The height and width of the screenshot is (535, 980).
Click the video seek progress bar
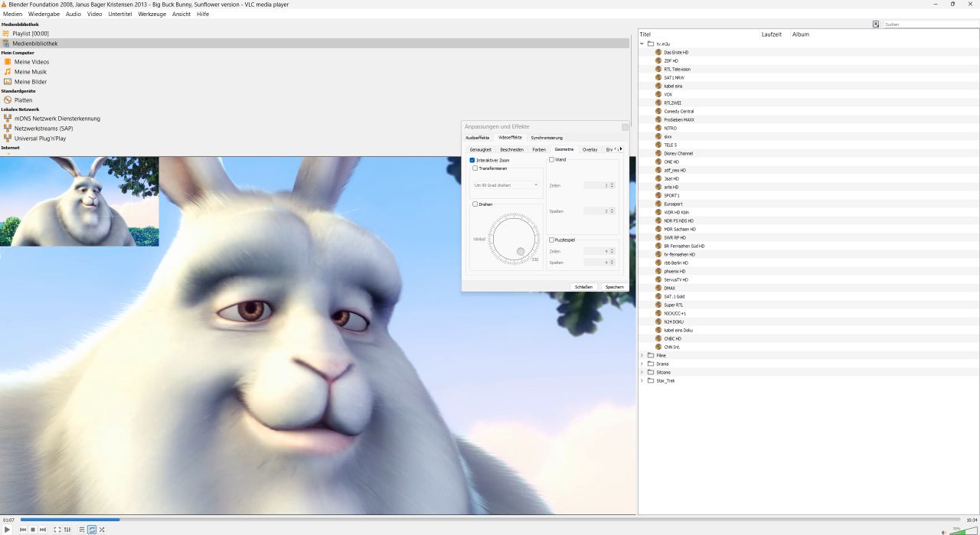[490, 520]
